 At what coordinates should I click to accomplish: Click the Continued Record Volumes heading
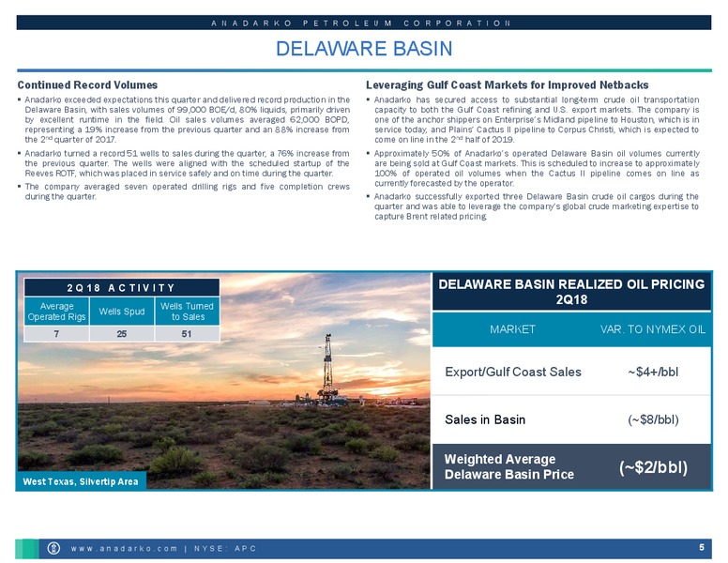tap(87, 85)
